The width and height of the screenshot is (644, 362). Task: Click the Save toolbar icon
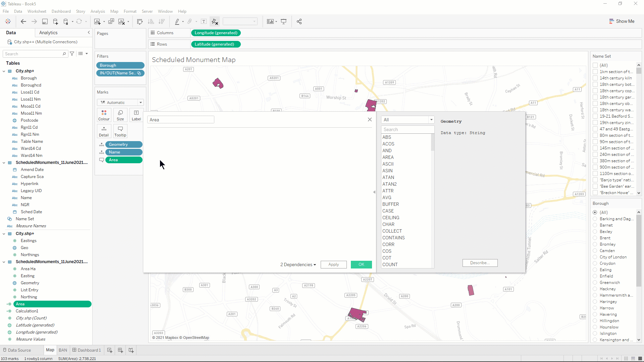[45, 21]
